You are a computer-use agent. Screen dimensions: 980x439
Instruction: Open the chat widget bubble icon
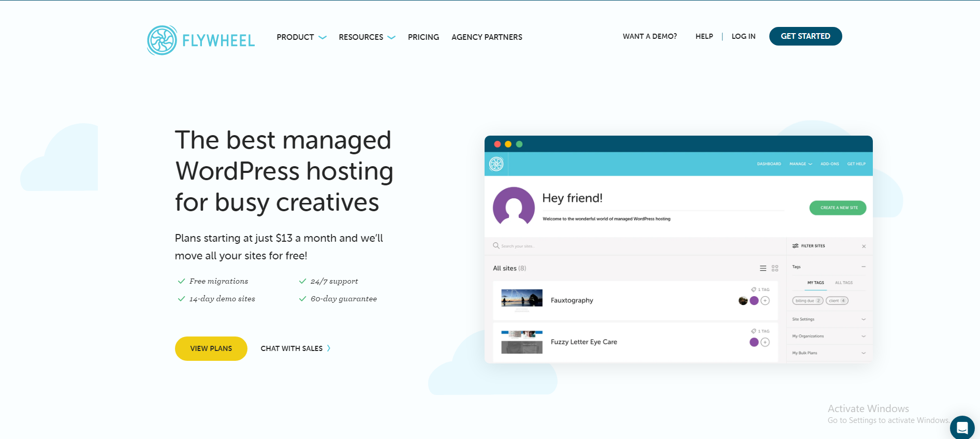[x=962, y=428]
